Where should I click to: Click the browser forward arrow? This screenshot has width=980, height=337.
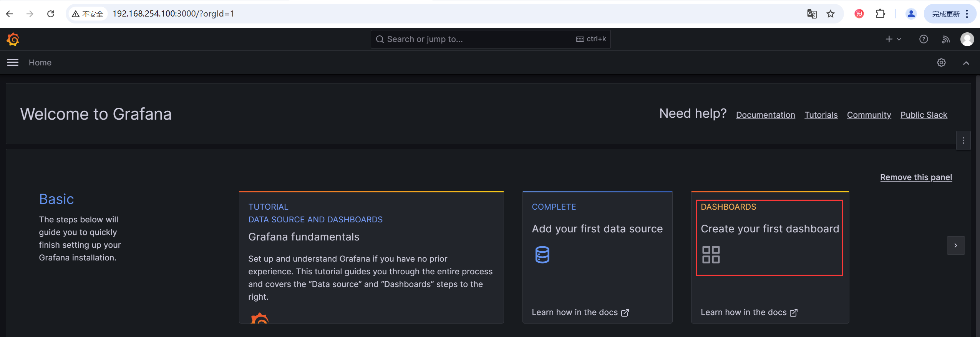coord(30,14)
